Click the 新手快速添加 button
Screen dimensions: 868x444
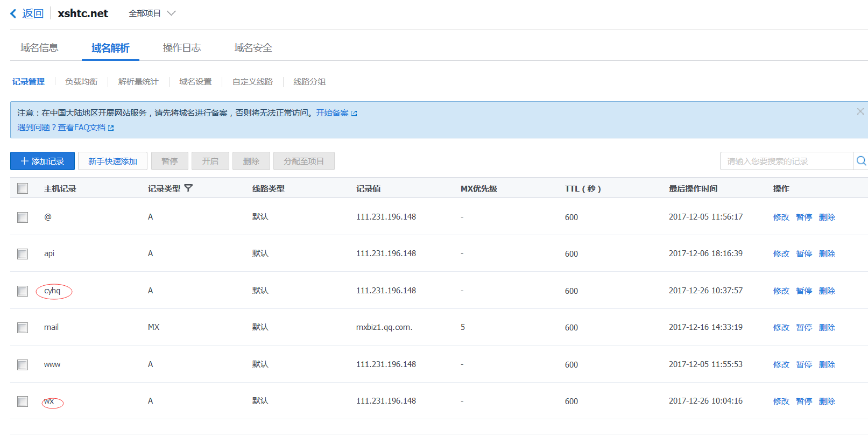pyautogui.click(x=112, y=161)
